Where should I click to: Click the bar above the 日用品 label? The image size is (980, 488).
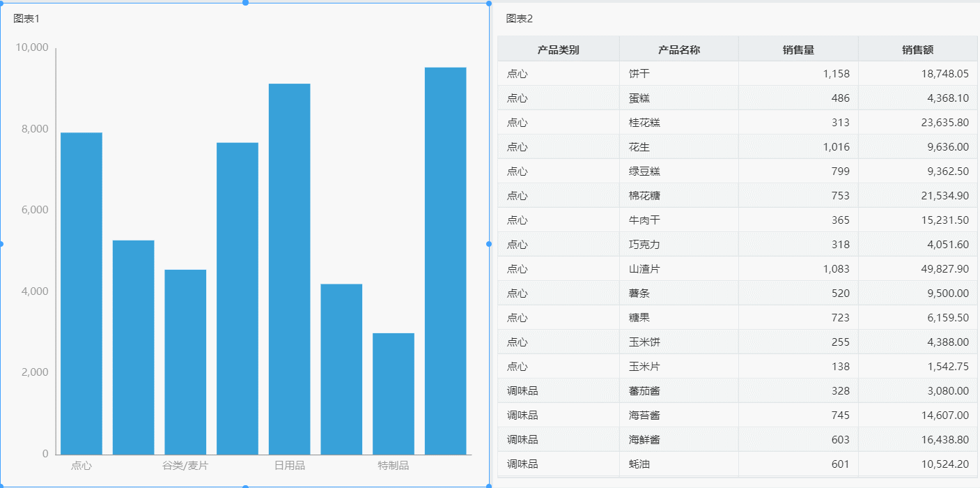pos(289,269)
